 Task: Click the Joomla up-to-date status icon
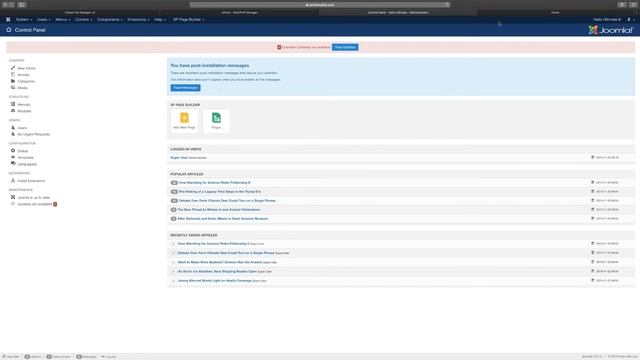(x=13, y=198)
